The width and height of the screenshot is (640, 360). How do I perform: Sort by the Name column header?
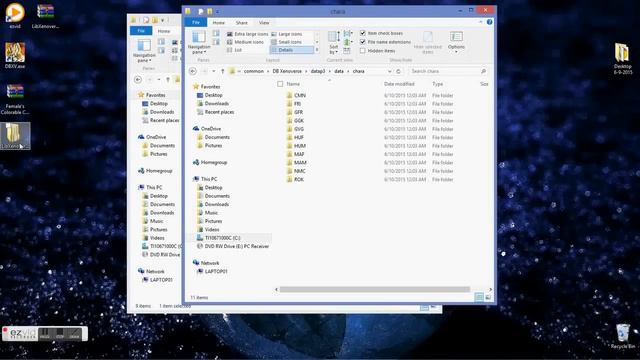(293, 84)
